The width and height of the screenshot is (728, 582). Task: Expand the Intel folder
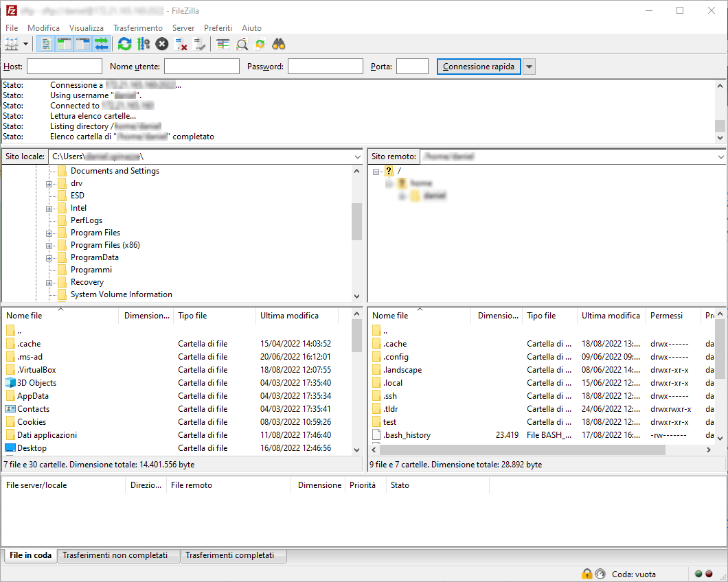pyautogui.click(x=49, y=209)
